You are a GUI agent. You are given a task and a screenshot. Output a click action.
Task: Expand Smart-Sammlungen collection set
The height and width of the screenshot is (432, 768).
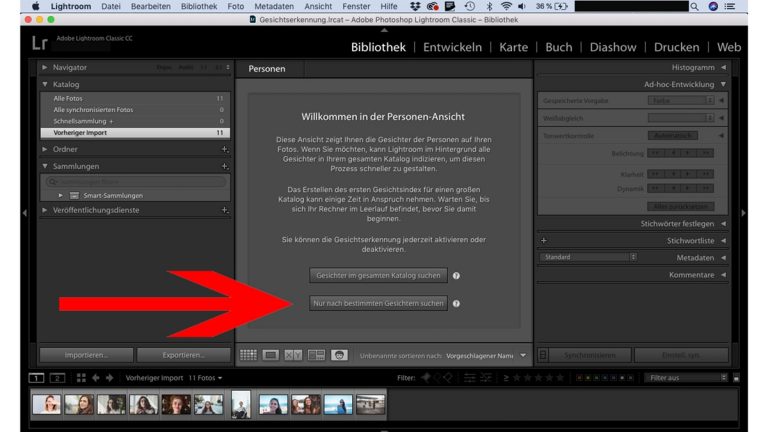61,195
